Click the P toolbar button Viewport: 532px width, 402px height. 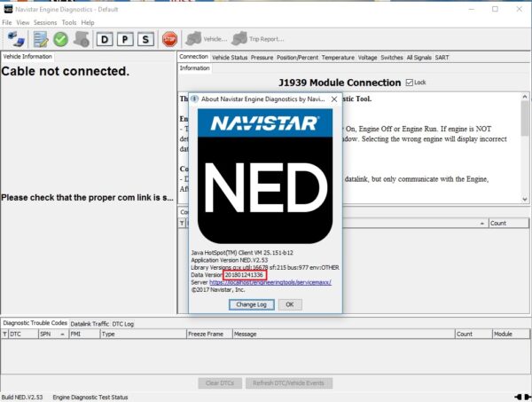coord(125,39)
